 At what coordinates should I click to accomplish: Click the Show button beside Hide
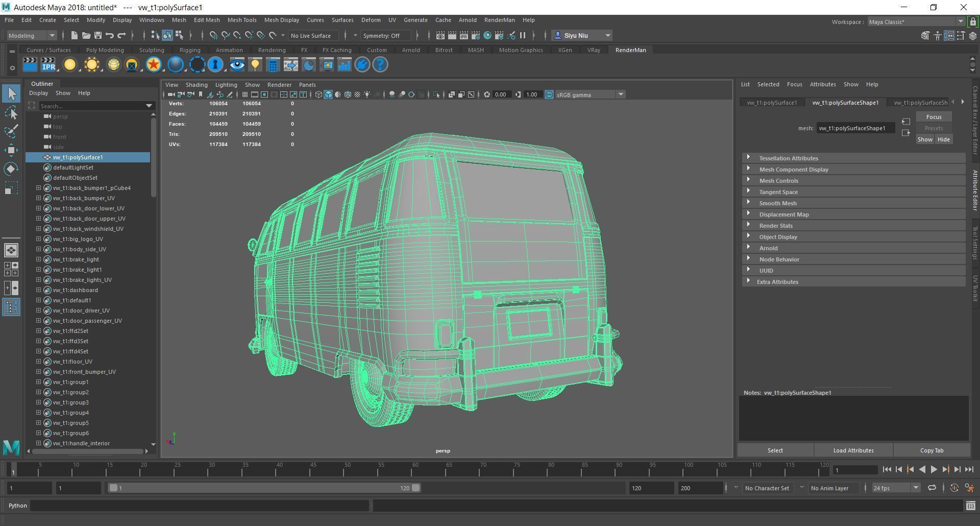tap(925, 139)
